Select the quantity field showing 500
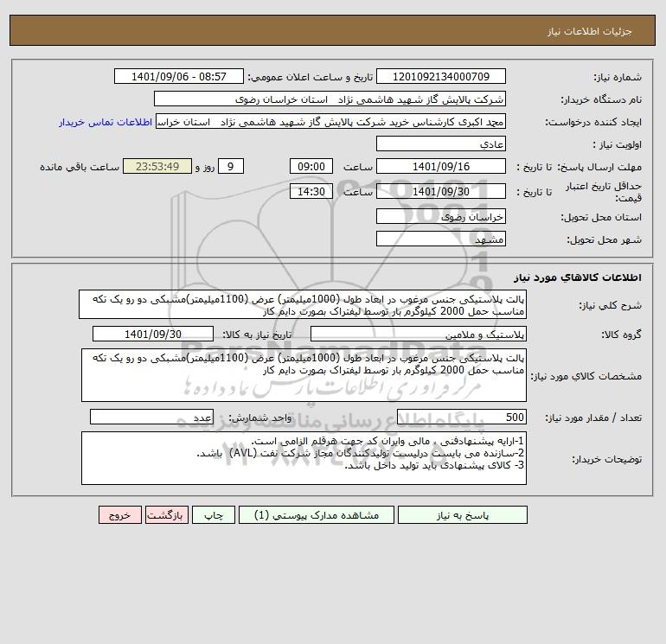 462,417
